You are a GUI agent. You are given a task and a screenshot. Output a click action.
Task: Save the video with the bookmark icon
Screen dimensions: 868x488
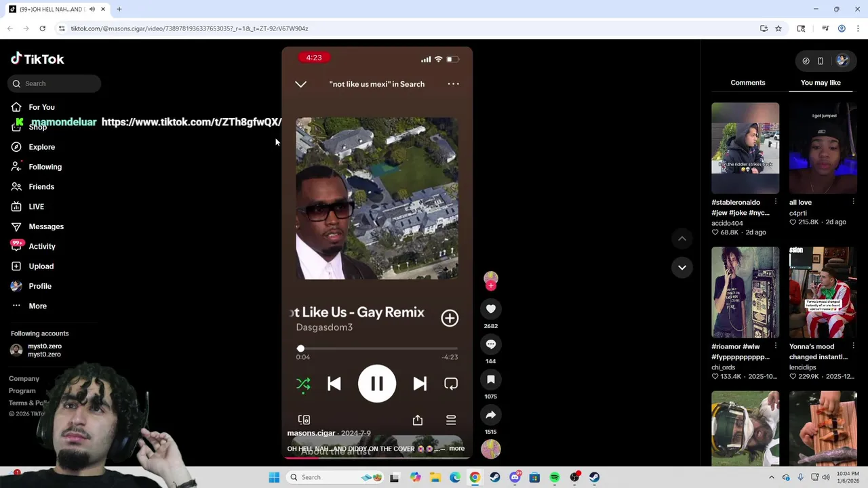(x=491, y=380)
